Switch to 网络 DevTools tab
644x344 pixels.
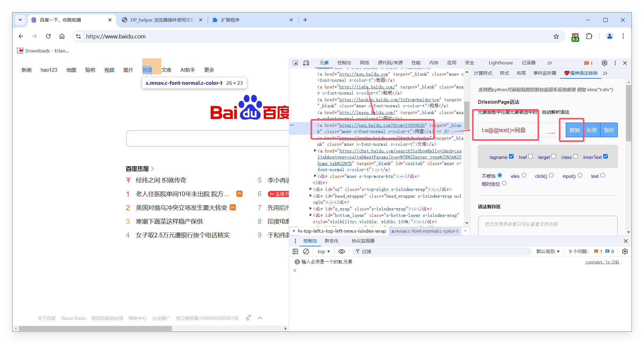(x=364, y=63)
